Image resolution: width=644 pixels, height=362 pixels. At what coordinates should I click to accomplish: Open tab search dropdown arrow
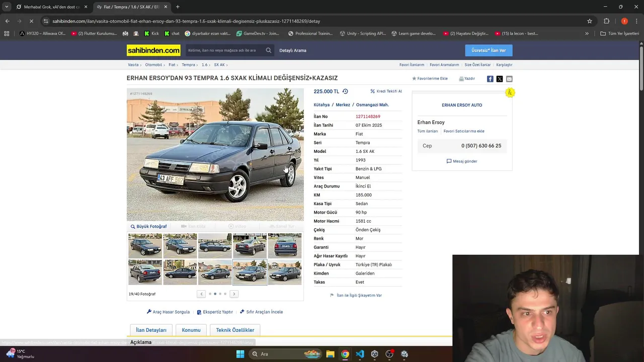point(7,7)
